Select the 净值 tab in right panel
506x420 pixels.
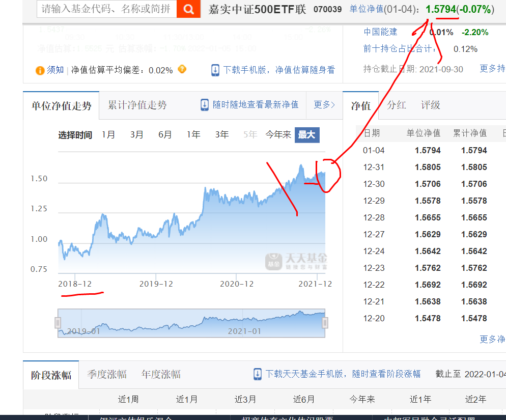point(361,106)
